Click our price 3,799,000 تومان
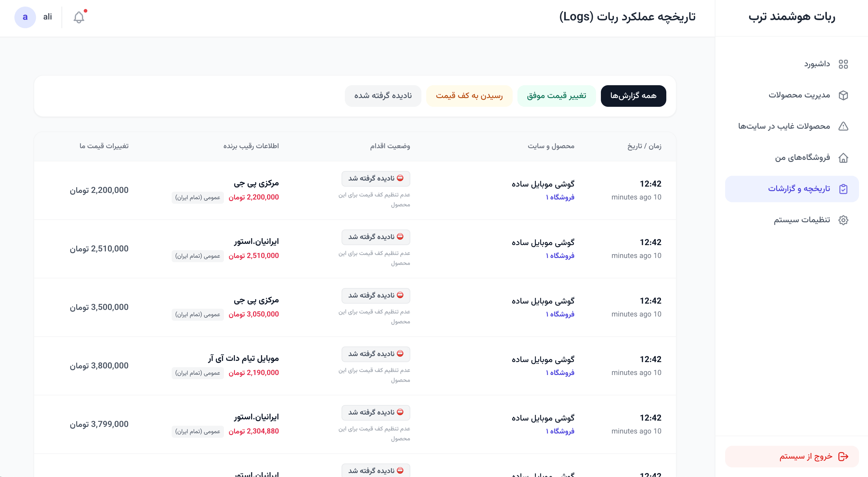 click(x=99, y=424)
